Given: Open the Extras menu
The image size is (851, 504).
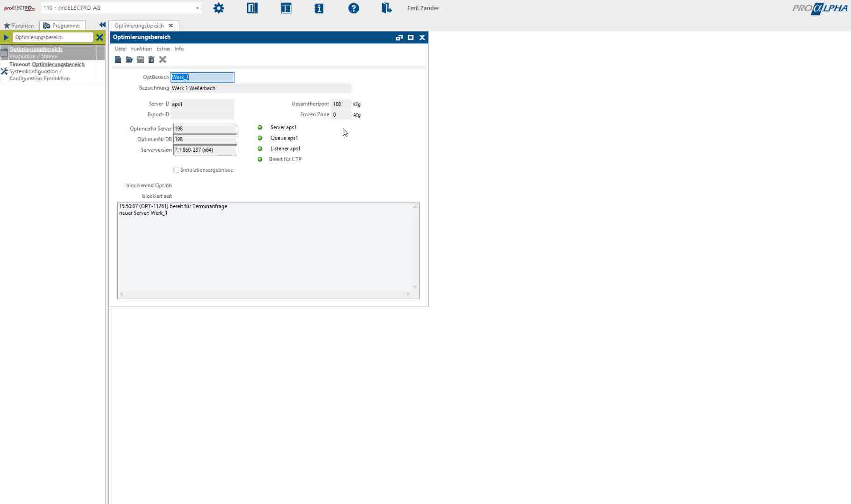Looking at the screenshot, I should [163, 49].
